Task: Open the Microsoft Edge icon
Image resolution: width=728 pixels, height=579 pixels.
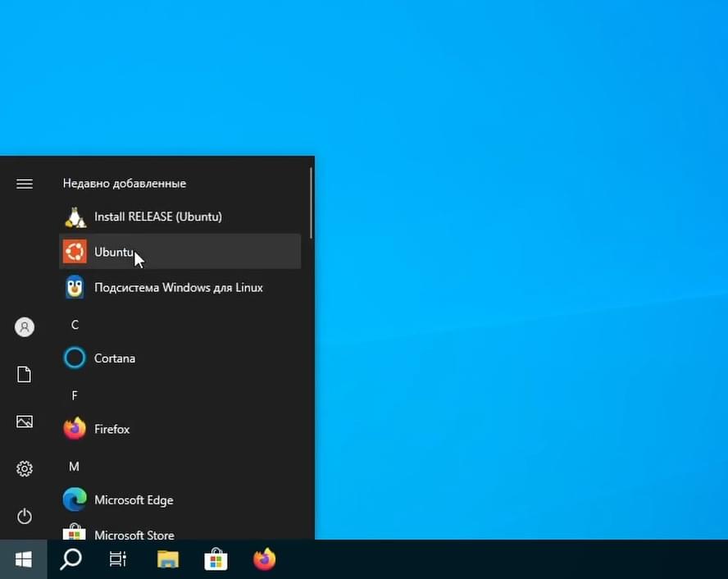Action: (x=75, y=499)
